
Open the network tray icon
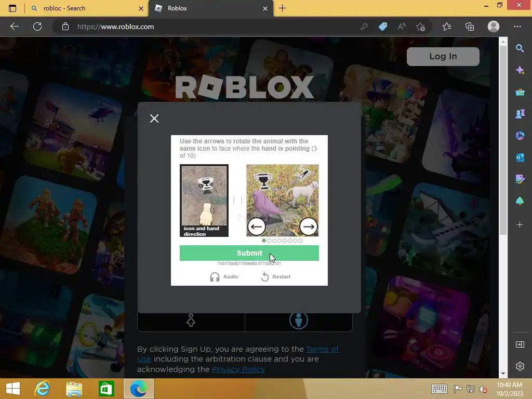pos(470,389)
